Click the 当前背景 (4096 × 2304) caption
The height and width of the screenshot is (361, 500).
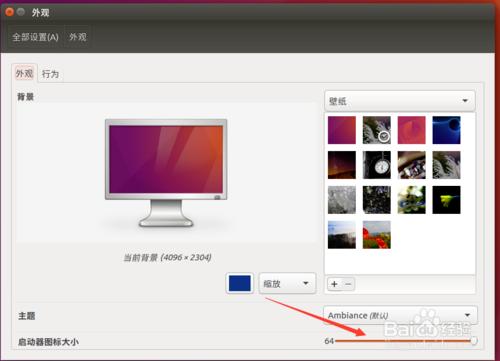[167, 257]
